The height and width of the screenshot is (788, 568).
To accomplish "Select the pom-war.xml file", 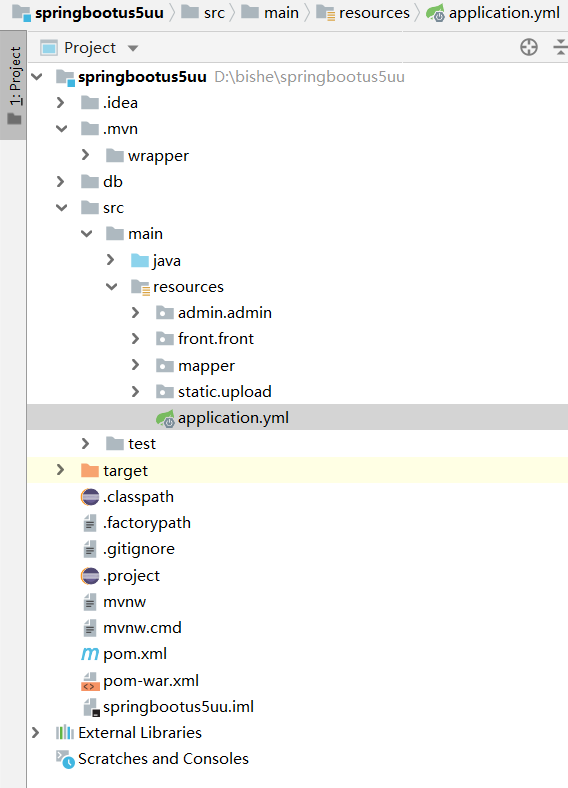I will [x=151, y=680].
